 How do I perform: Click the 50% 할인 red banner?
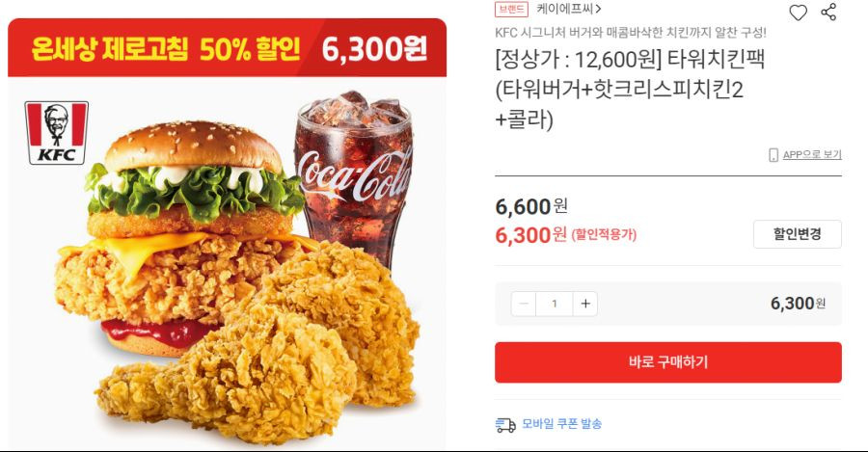227,48
